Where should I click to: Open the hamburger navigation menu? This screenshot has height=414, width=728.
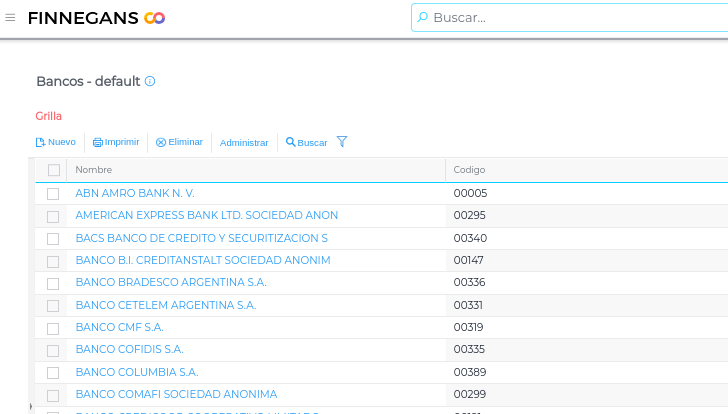10,18
